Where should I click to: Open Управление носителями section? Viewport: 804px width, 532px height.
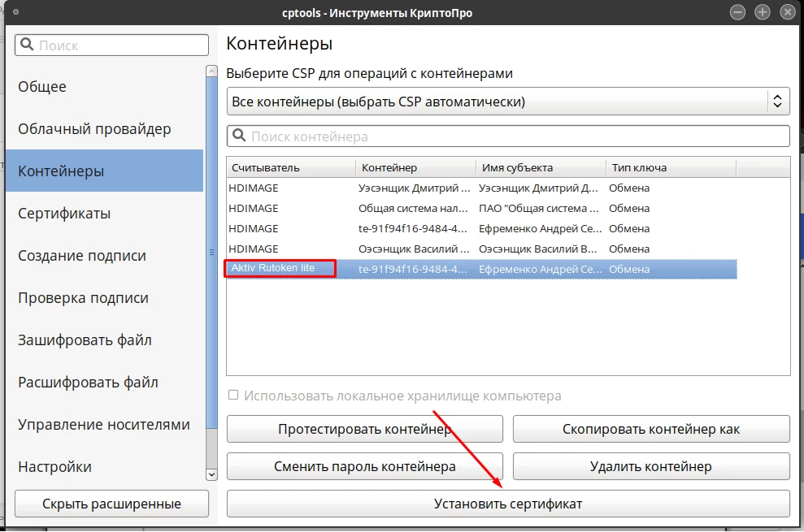point(105,424)
